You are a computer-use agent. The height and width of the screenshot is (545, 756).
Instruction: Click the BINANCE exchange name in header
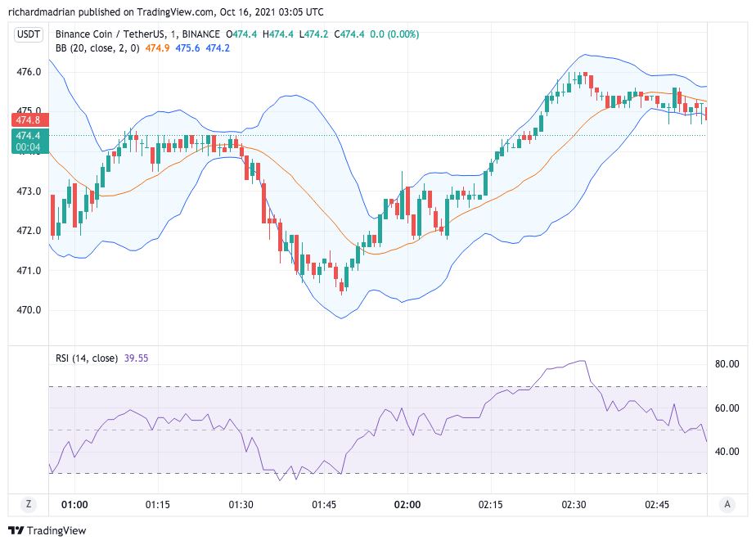[x=200, y=34]
